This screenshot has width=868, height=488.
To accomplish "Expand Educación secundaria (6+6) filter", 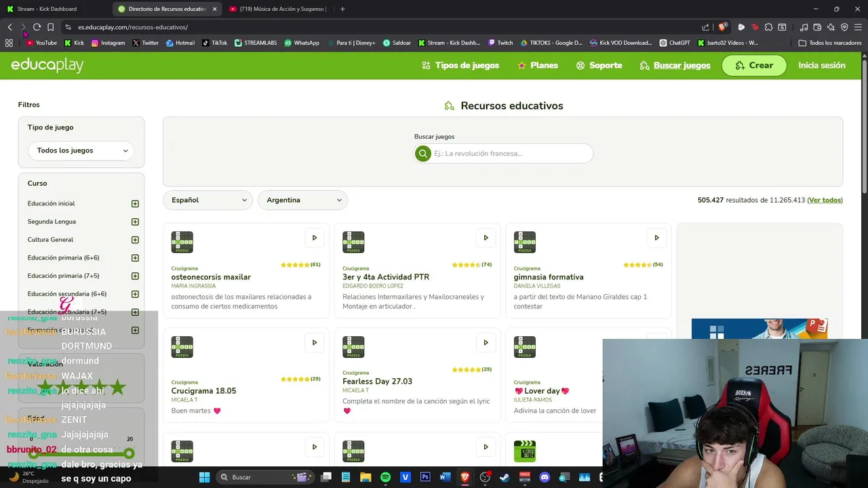I will tap(135, 294).
